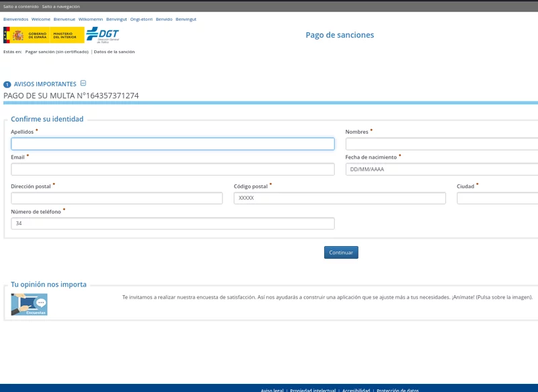Focus the Código postal field
538x392 pixels.
click(340, 198)
